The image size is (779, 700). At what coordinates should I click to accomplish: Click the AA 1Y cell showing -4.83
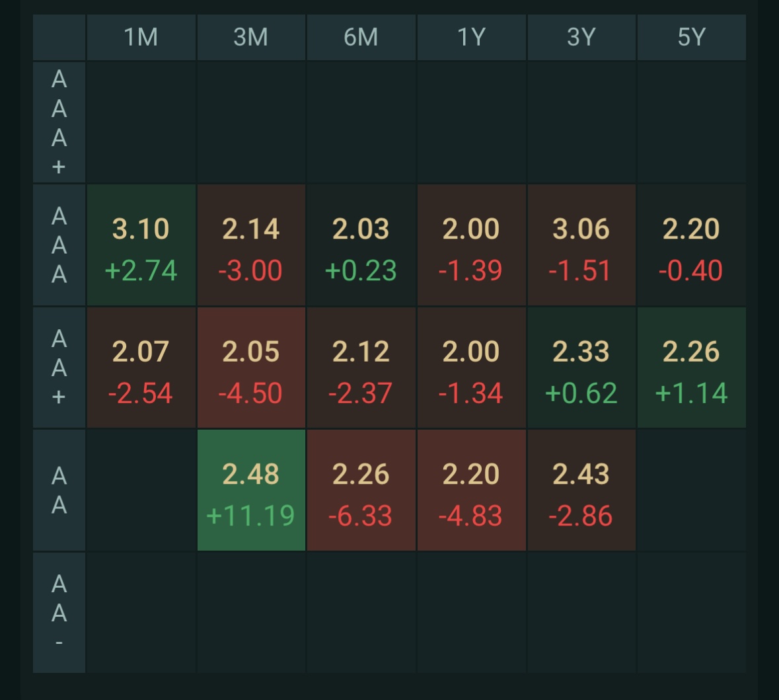pos(471,490)
